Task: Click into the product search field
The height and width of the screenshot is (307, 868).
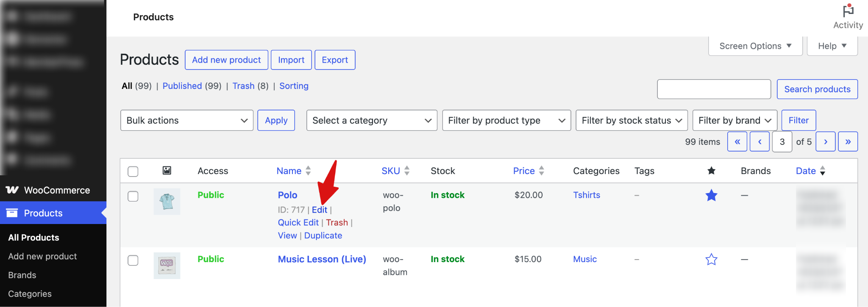Action: point(714,89)
